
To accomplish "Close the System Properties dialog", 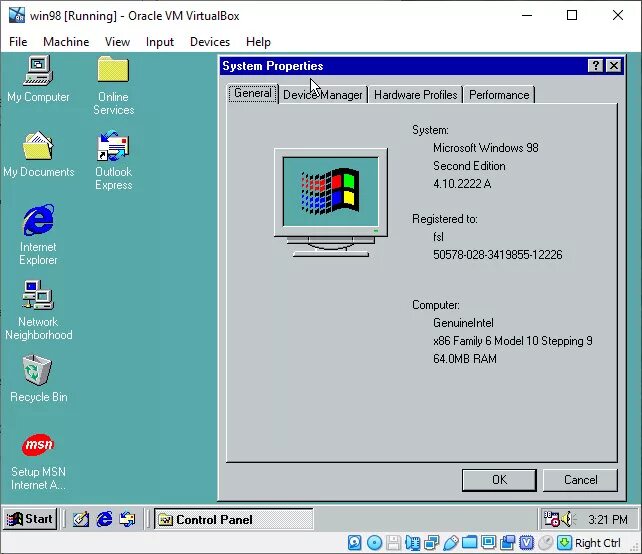I will point(614,66).
